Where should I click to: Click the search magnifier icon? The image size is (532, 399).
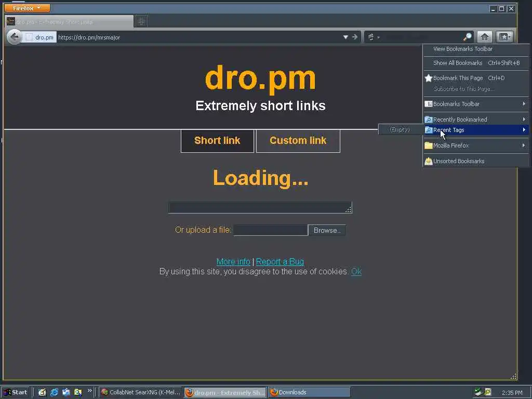pos(467,37)
